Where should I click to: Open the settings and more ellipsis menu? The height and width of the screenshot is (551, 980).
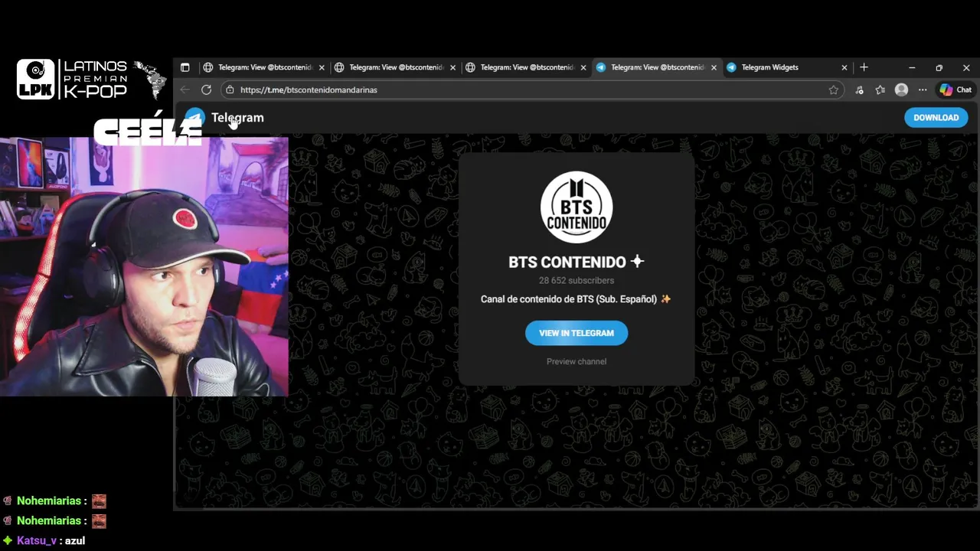click(923, 90)
